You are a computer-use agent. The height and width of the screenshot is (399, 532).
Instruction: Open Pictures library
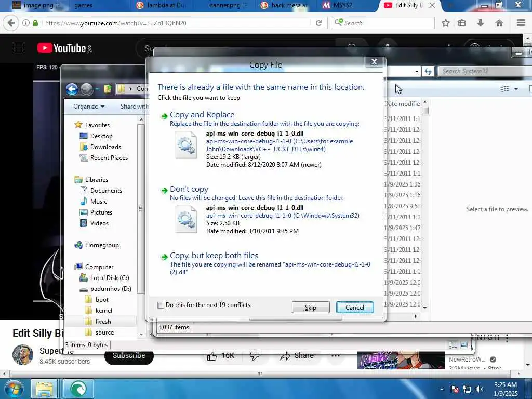click(x=101, y=212)
